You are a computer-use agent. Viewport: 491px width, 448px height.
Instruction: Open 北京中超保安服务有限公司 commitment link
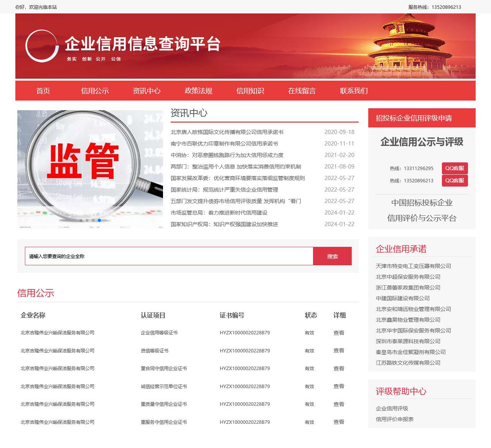tap(408, 277)
